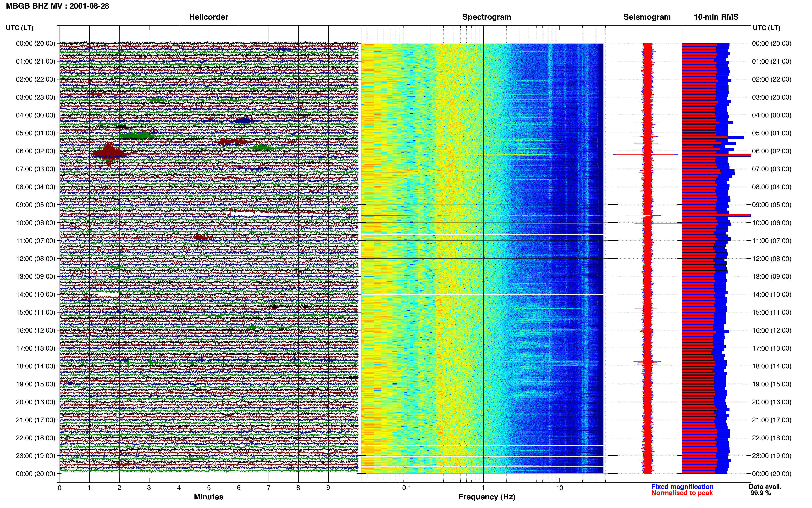This screenshot has width=812, height=508.
Task: Click the '0' tick on the Minutes axis
Action: (59, 487)
